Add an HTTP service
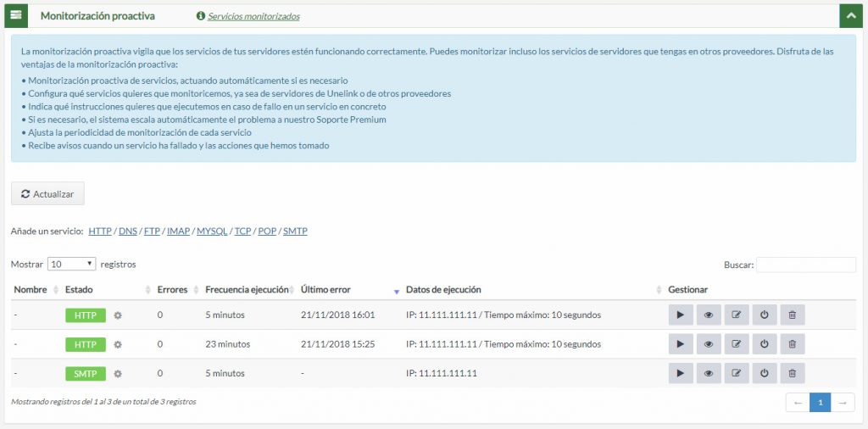 pyautogui.click(x=100, y=231)
